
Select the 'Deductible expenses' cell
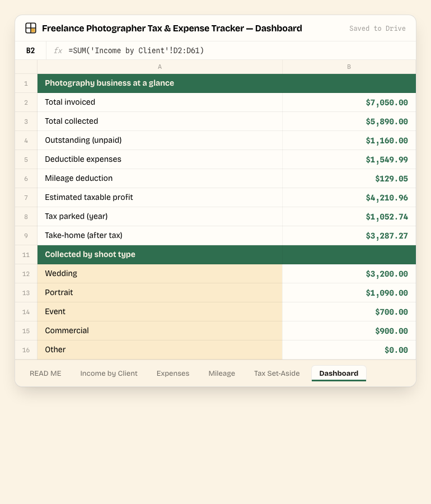(160, 160)
